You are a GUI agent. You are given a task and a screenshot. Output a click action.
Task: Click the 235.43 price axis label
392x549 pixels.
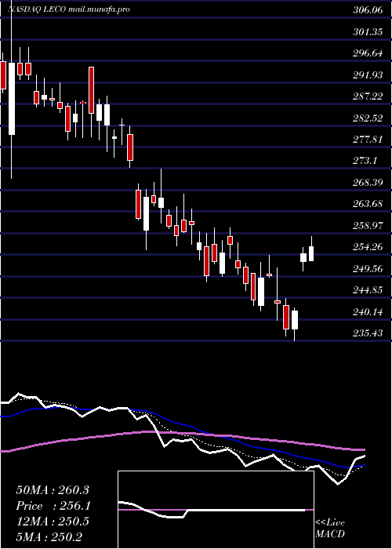coord(368,333)
